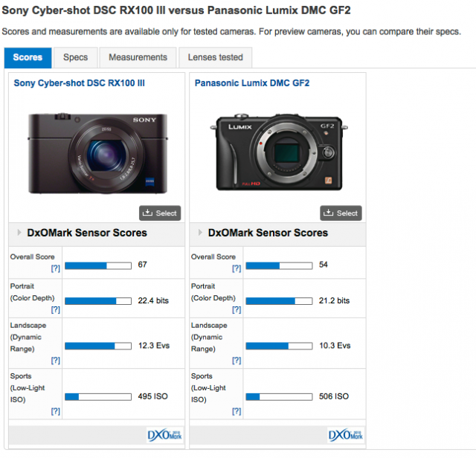Click the '21.2 bits' value

pos(334,300)
